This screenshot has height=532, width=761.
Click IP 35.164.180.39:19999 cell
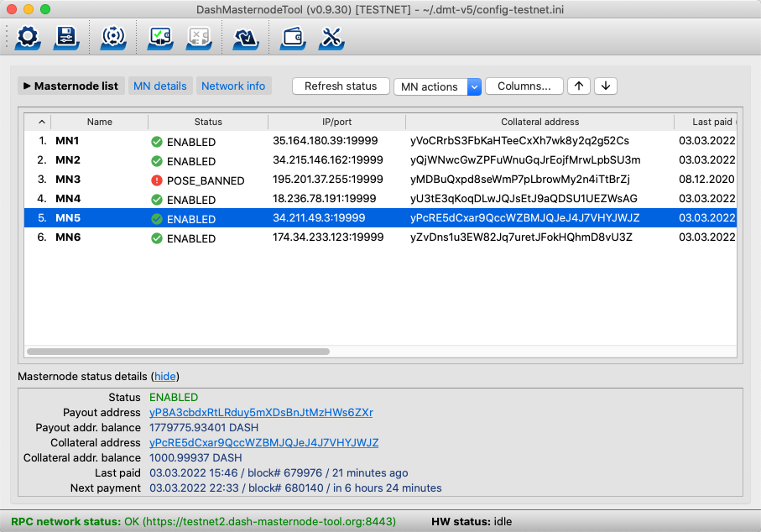(326, 141)
